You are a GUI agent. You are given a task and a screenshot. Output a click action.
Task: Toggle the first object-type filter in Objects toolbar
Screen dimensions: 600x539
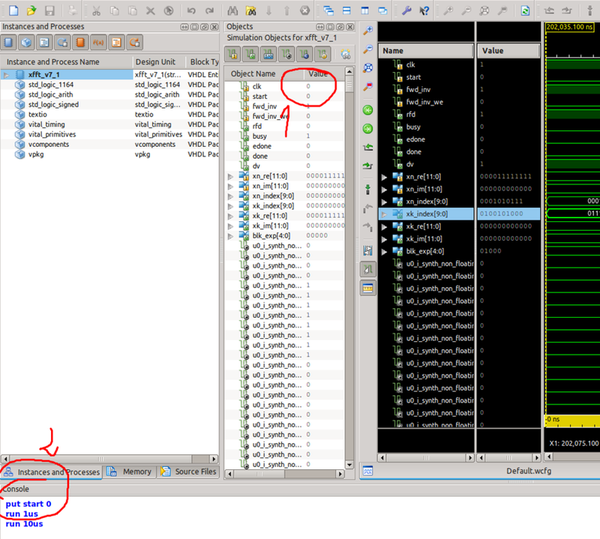pyautogui.click(x=233, y=55)
